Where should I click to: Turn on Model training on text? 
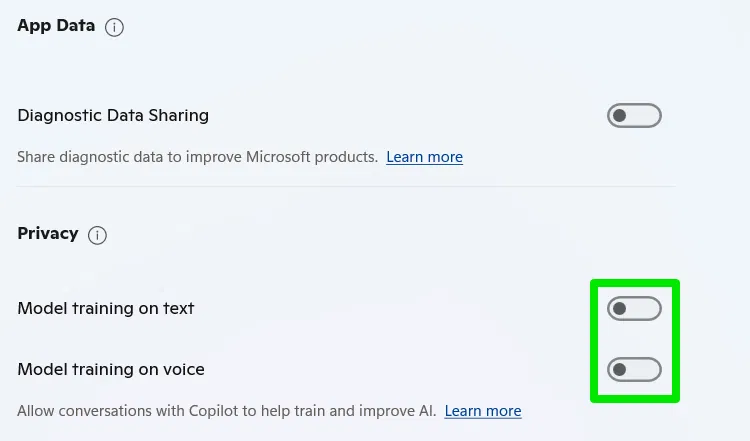634,309
